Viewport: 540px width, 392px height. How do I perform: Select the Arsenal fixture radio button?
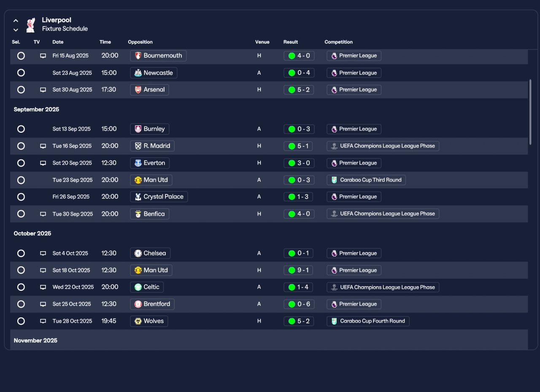pyautogui.click(x=21, y=90)
